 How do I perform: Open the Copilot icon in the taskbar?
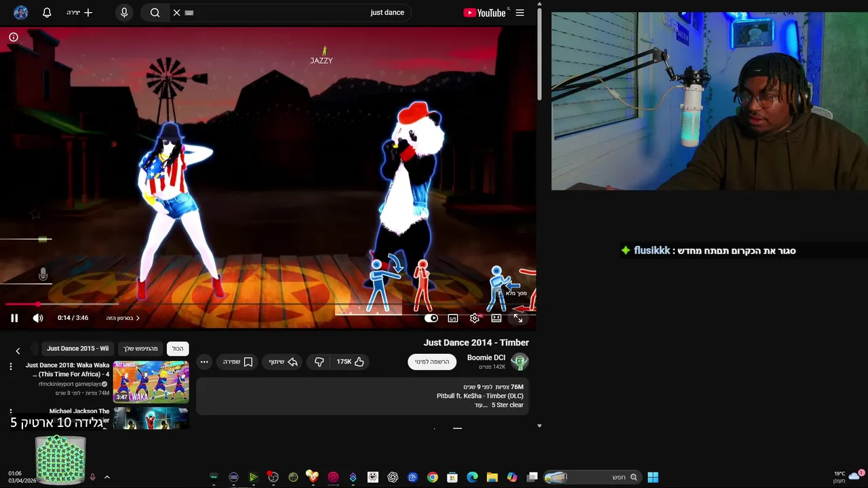(512, 477)
